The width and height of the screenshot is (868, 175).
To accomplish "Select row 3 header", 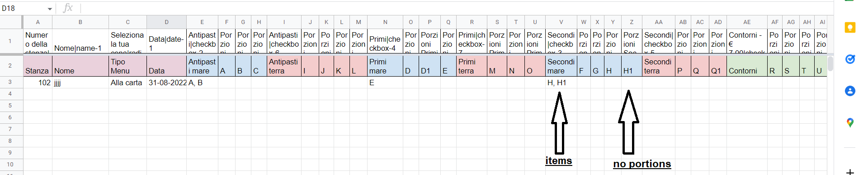I will coord(10,82).
